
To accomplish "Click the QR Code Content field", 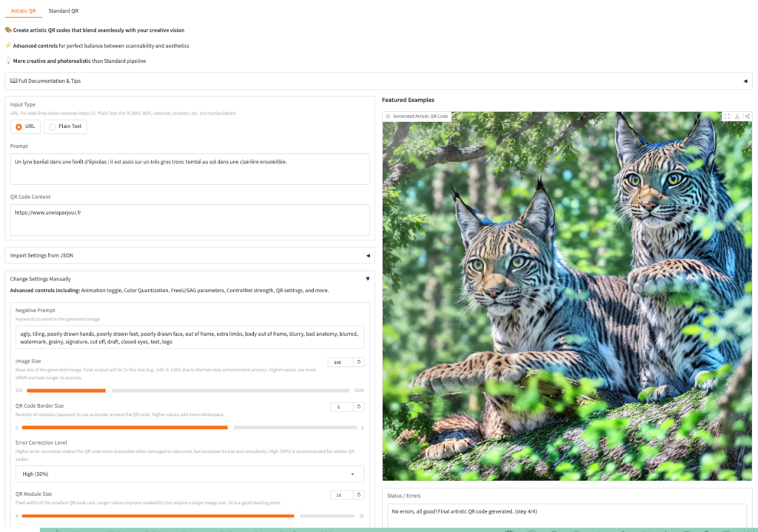I will click(189, 220).
